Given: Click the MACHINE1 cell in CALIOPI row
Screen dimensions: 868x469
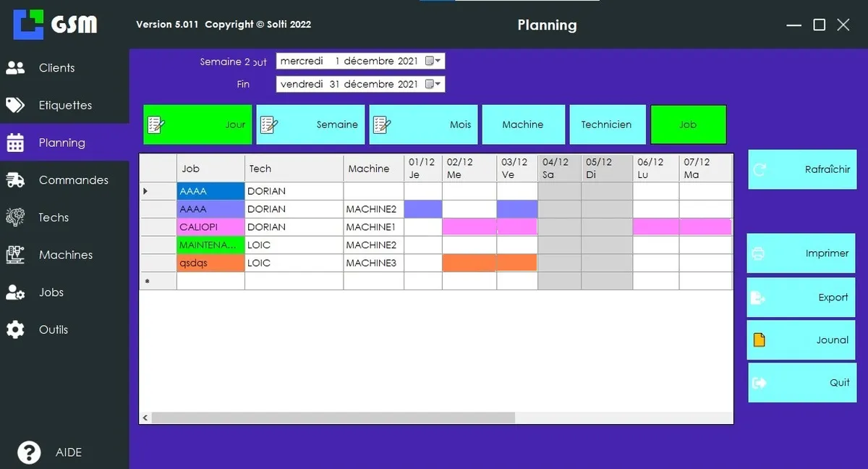Looking at the screenshot, I should coord(374,227).
